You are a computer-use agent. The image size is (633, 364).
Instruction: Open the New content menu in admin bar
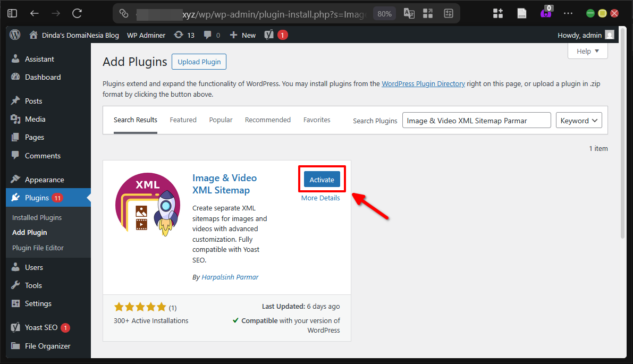242,35
